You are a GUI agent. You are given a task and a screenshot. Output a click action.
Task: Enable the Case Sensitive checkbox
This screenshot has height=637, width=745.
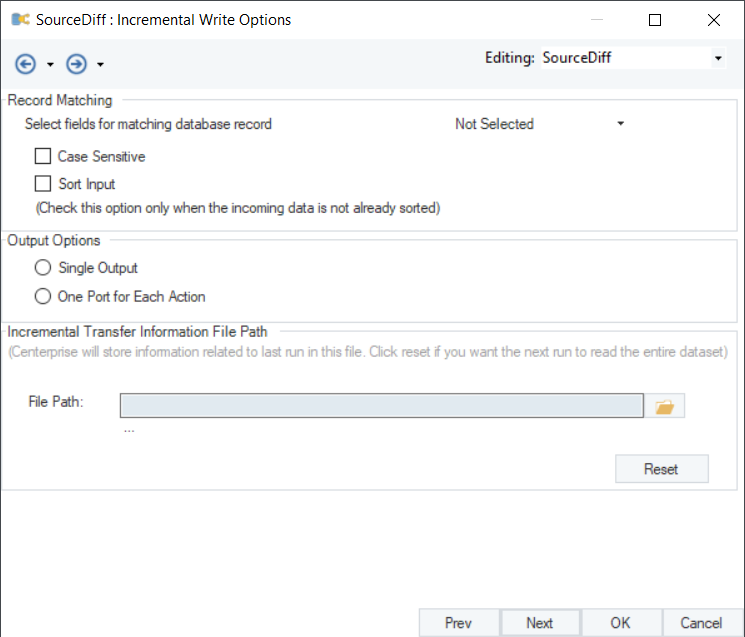[x=43, y=156]
